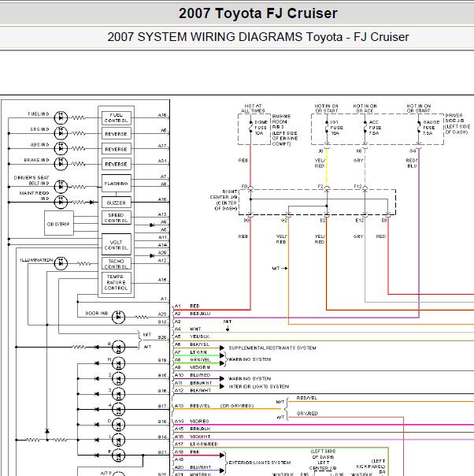Click the 'HOT IN ON OR ACC' label
Image resolution: width=474 pixels, height=476 pixels.
[365, 109]
